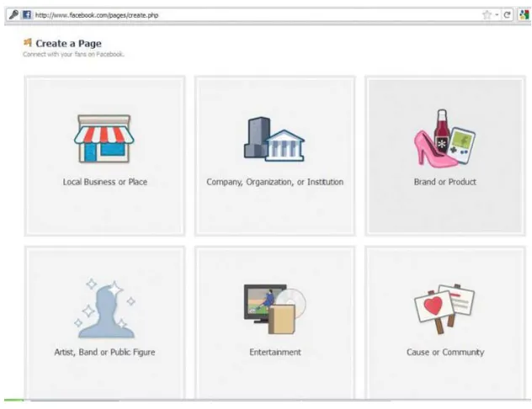This screenshot has width=532, height=409.
Task: Click 'Connect with your fans on Facebook.' text
Action: click(73, 54)
